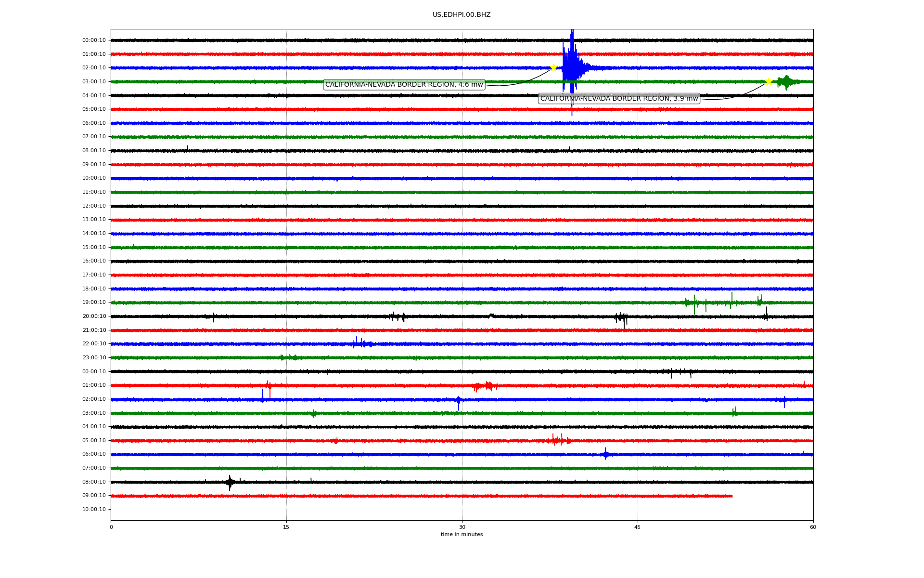Click the blue trace on the 22:00:10 row
Image resolution: width=924 pixels, height=578 pixels.
point(462,344)
